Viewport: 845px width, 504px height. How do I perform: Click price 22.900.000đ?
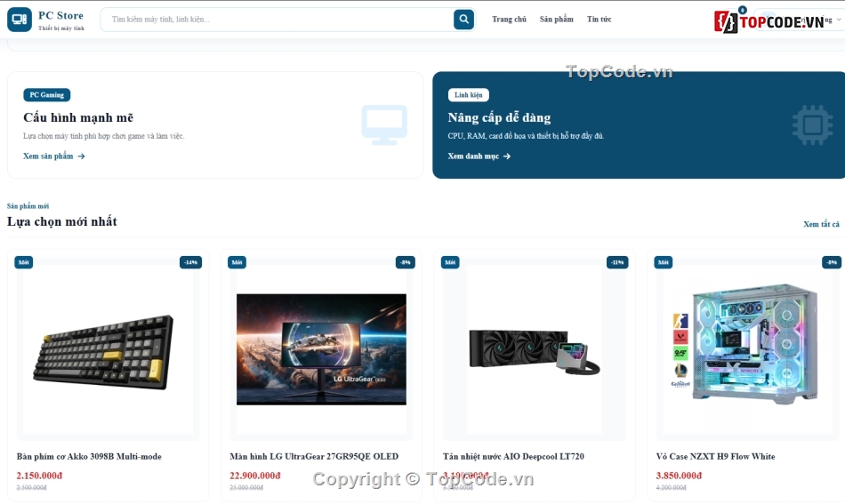click(x=255, y=476)
